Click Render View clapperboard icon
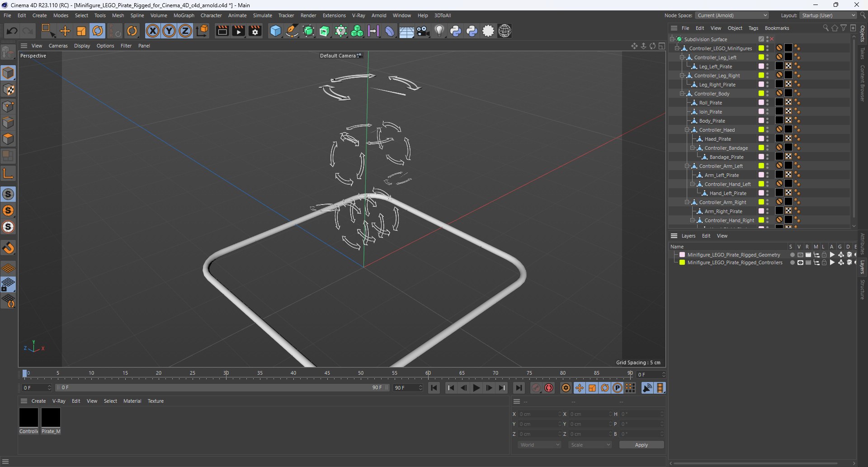Image resolution: width=868 pixels, height=467 pixels. [x=222, y=31]
